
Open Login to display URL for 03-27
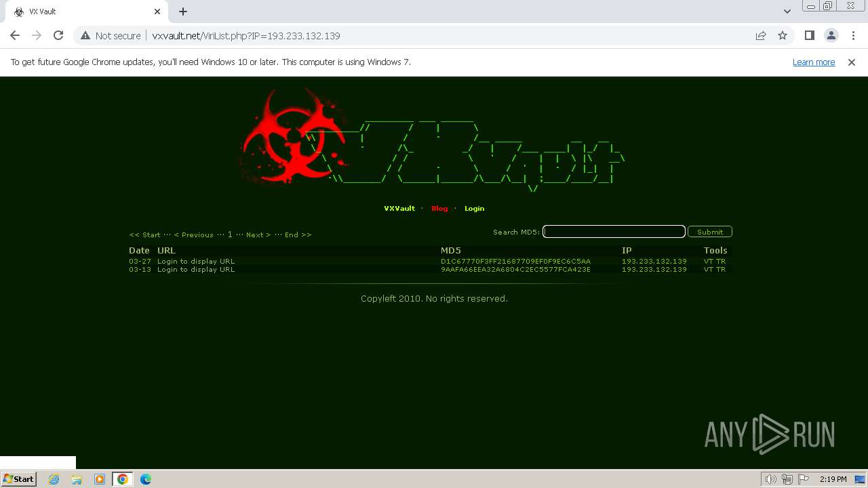click(196, 262)
